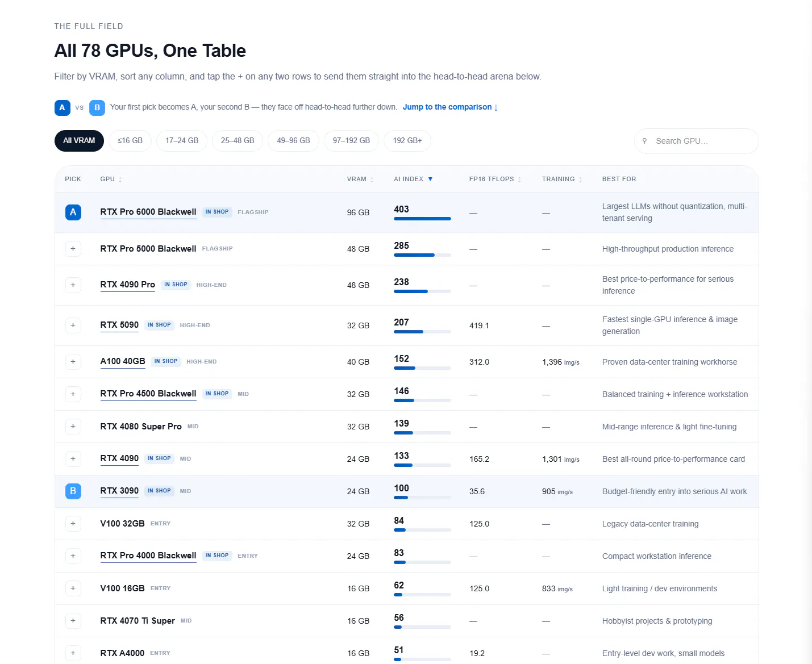Click 'Legacy data-center training' text
Viewport: 812px width, 664px height.
coord(650,524)
